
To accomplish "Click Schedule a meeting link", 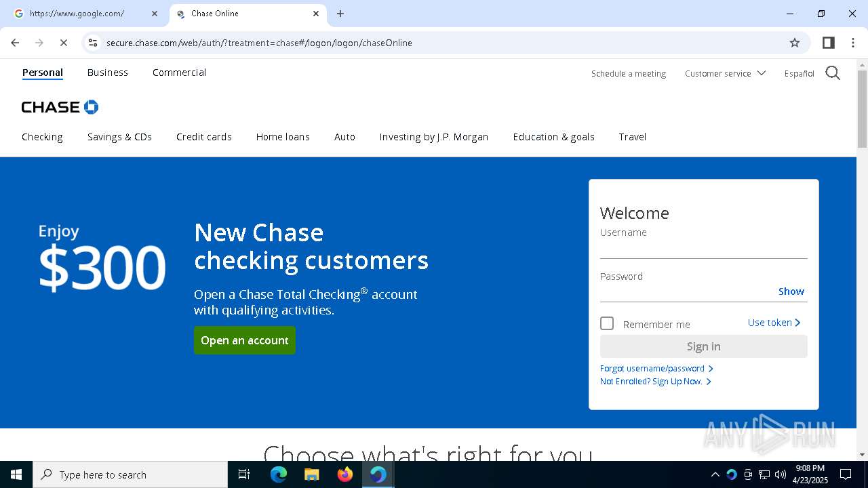I will pyautogui.click(x=629, y=74).
